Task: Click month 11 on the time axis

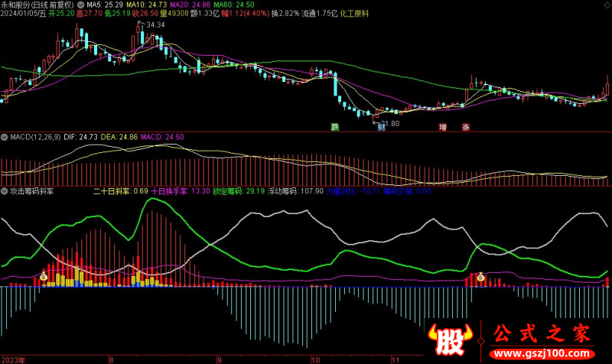Action: tap(392, 358)
